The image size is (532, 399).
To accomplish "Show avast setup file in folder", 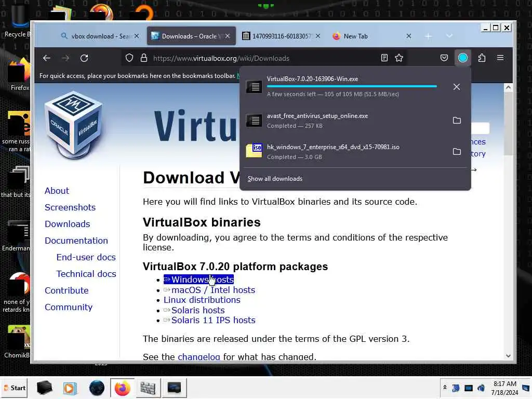I will tap(457, 121).
